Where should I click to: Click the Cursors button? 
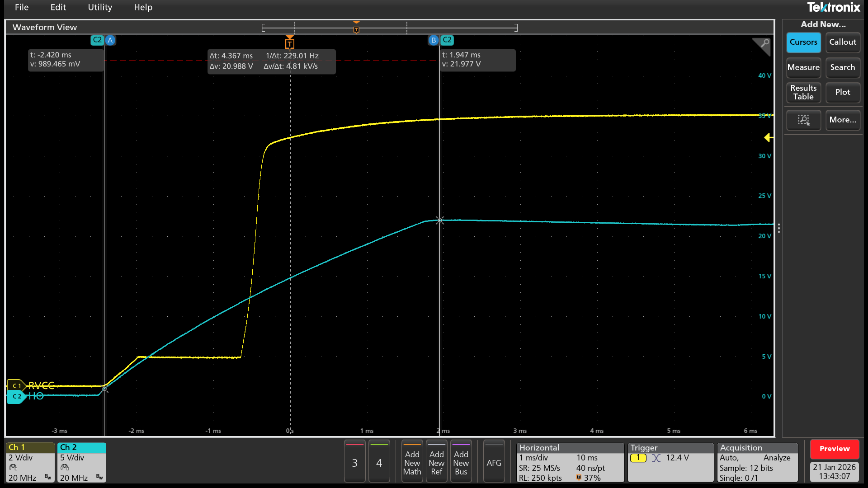click(803, 42)
